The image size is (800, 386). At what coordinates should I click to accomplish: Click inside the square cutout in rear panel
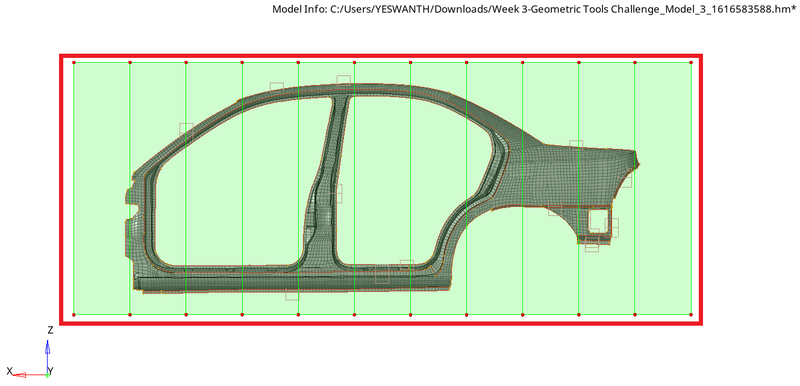click(598, 220)
